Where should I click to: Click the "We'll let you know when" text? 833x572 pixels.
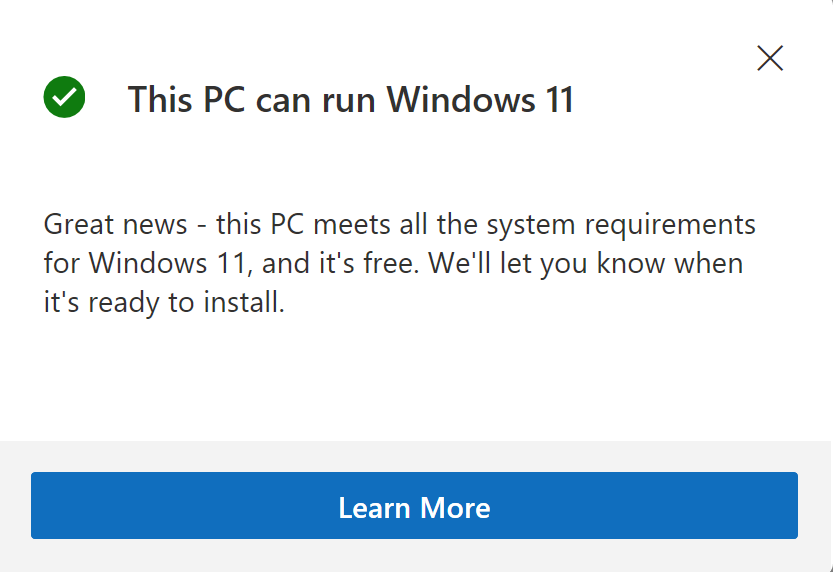[598, 264]
